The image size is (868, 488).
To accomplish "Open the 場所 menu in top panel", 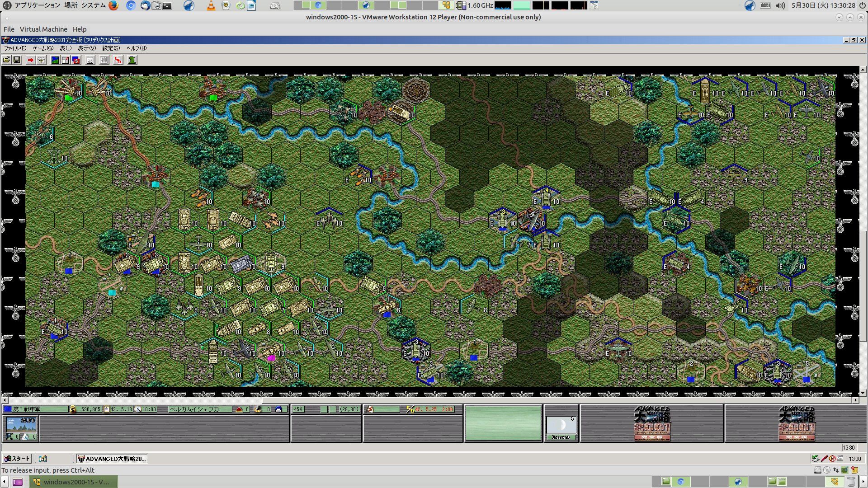I will [71, 5].
